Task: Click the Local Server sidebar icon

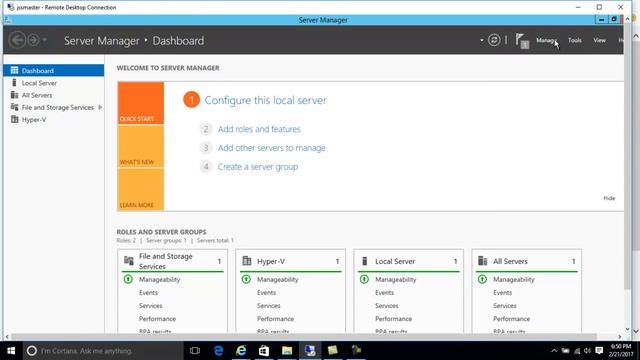Action: coord(14,82)
